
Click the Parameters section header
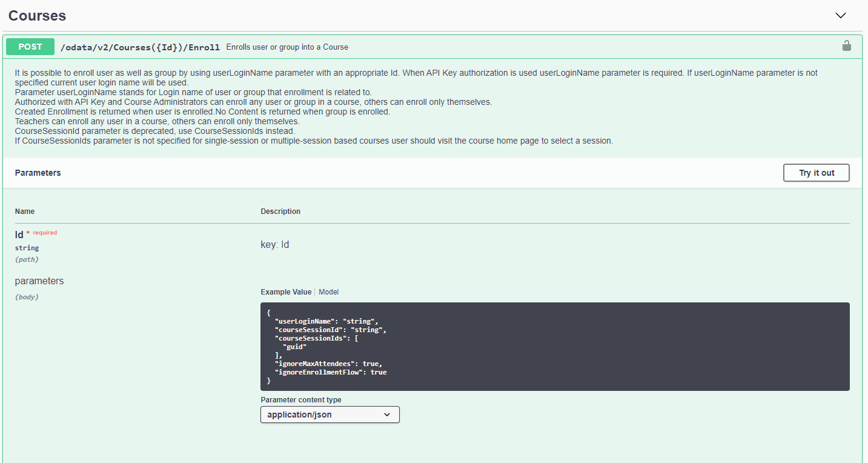point(38,173)
